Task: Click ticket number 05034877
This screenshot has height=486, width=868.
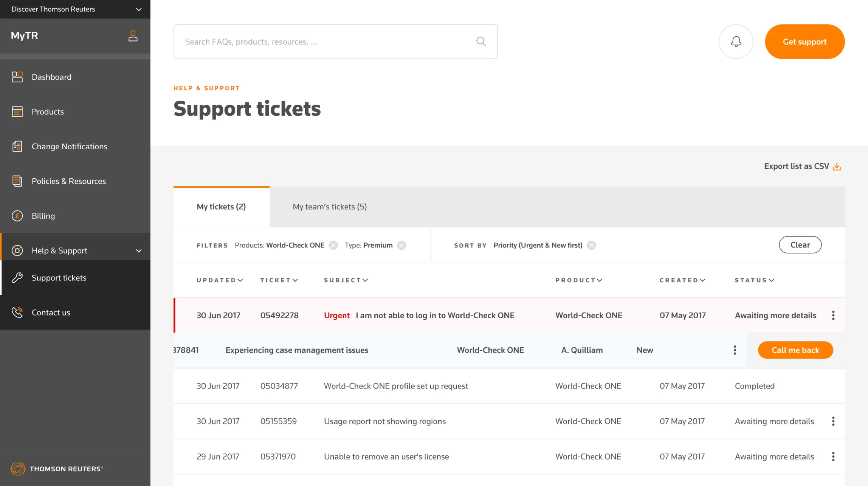Action: (279, 386)
